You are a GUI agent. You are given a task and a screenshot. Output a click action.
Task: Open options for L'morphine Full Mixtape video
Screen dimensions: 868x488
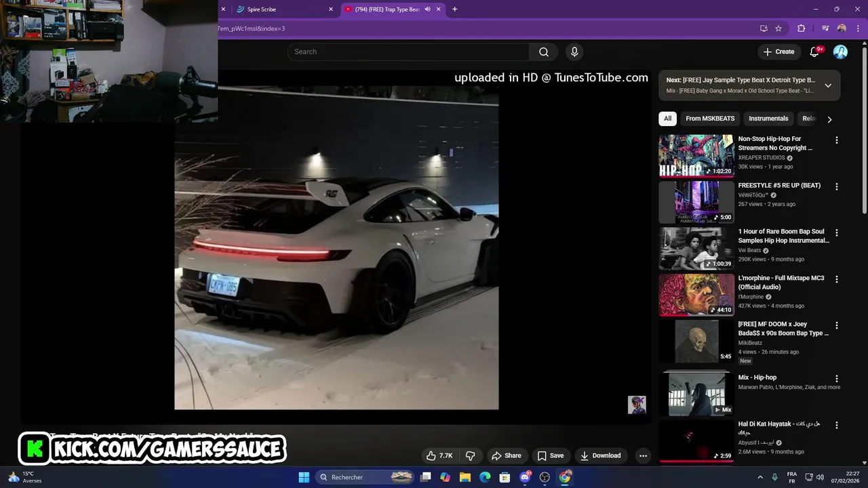[836, 279]
